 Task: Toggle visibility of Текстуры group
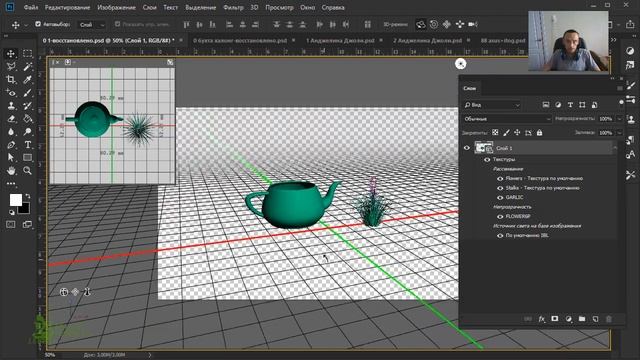pyautogui.click(x=487, y=160)
